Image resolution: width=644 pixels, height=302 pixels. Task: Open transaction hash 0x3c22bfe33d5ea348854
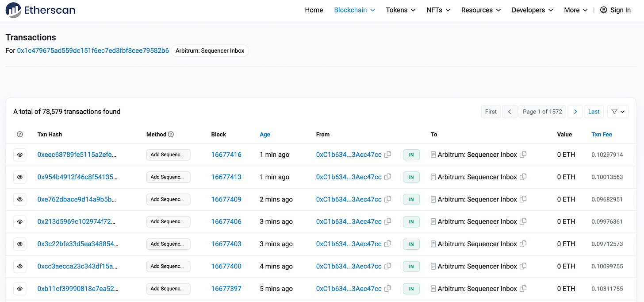(78, 244)
